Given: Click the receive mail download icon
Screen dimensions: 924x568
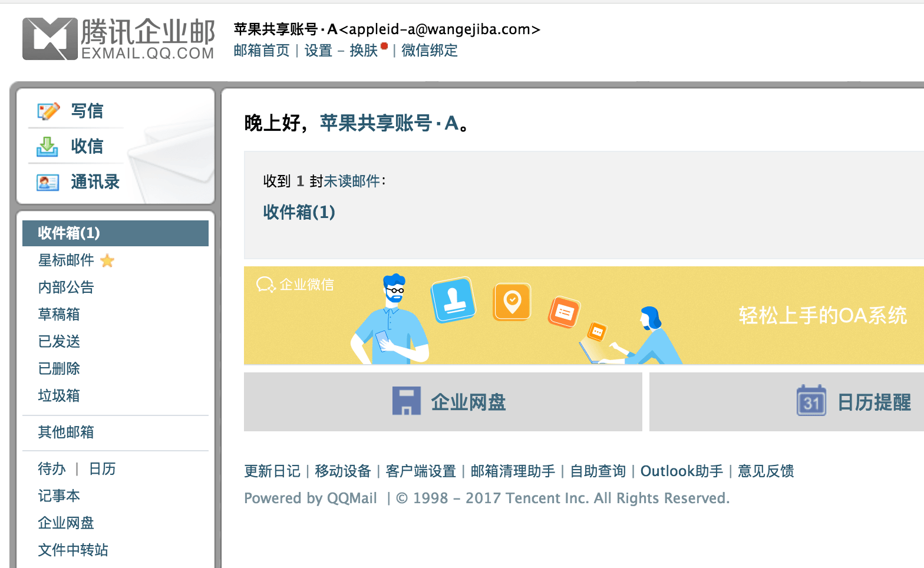Looking at the screenshot, I should point(47,147).
